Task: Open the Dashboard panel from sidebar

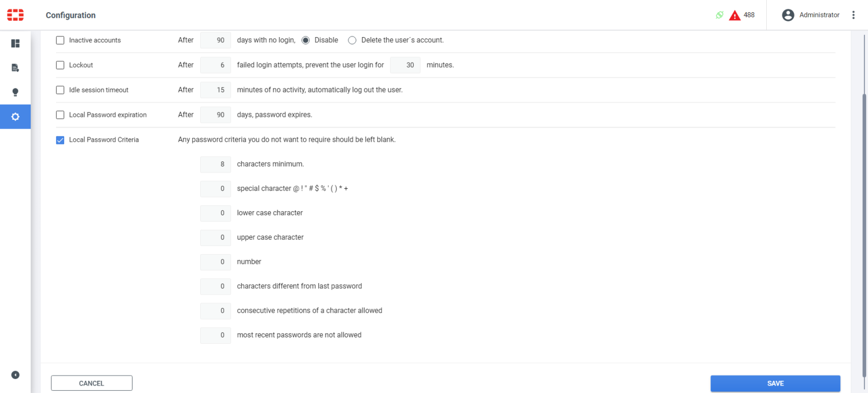Action: click(x=15, y=43)
